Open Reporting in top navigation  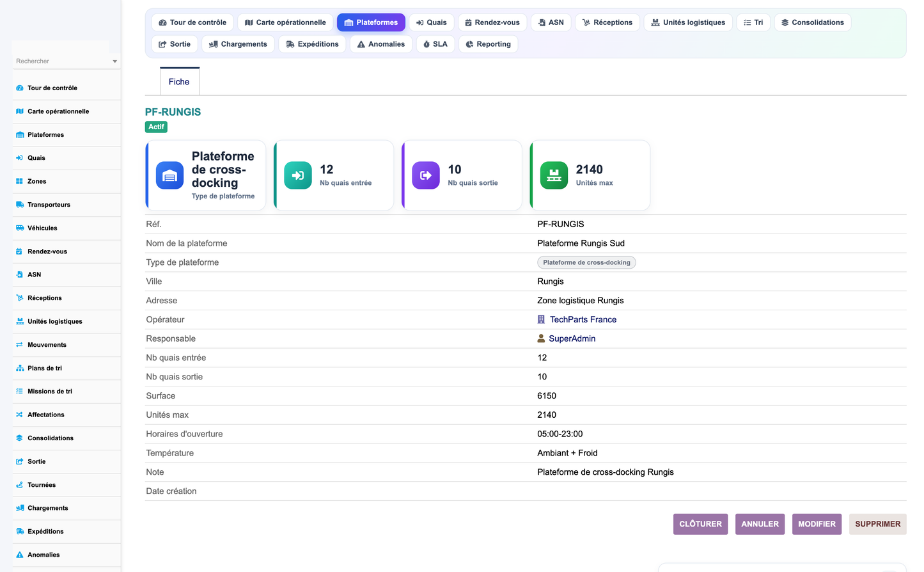[x=489, y=44]
